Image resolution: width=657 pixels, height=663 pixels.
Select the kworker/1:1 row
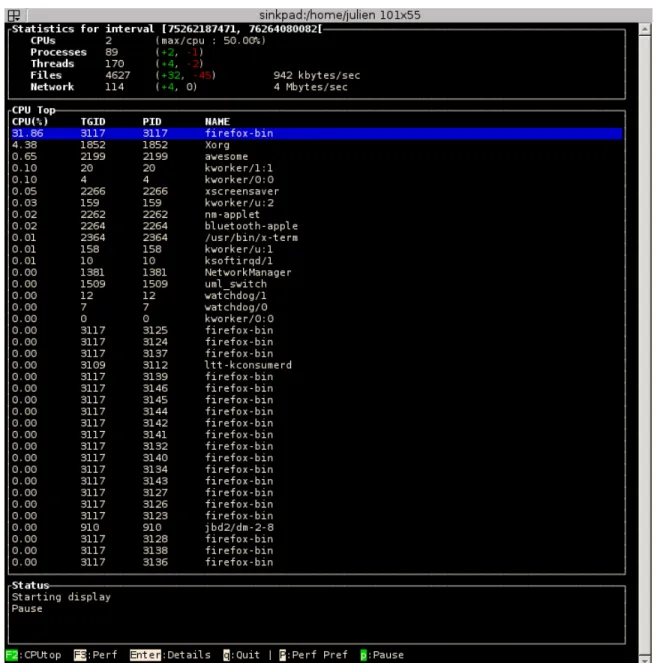(317, 168)
